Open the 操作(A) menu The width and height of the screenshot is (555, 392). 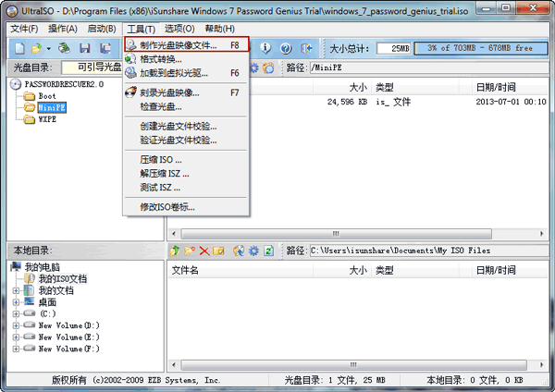tap(63, 29)
